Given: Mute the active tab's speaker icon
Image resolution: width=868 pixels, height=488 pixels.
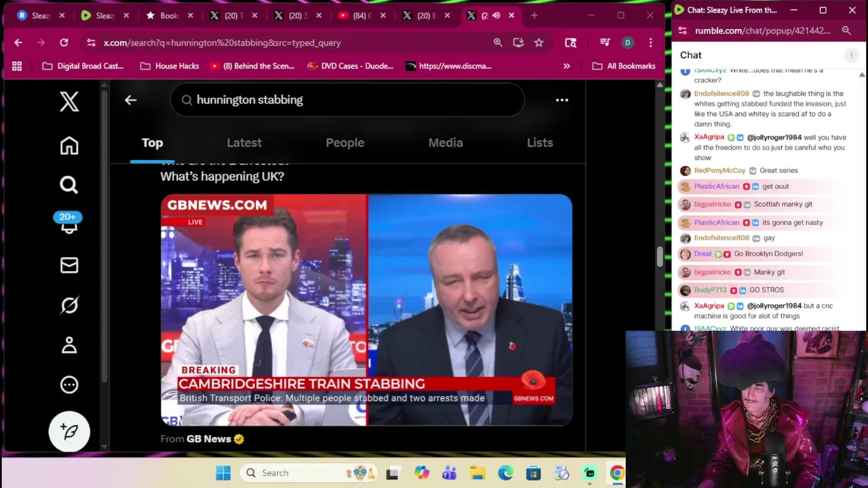Looking at the screenshot, I should (x=496, y=15).
